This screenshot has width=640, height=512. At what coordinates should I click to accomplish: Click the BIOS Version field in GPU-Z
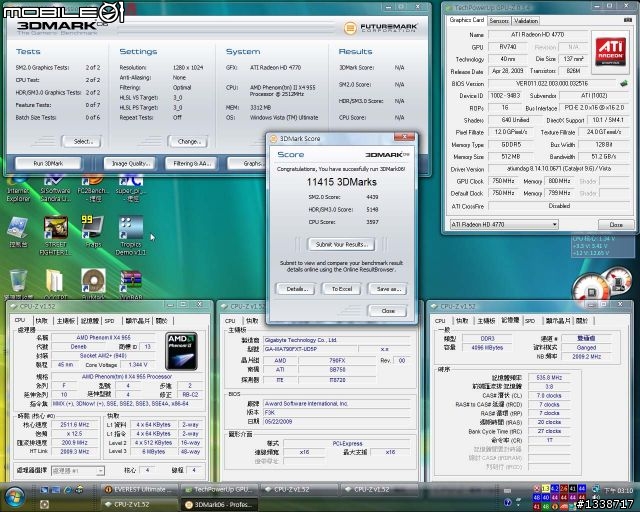coord(553,84)
